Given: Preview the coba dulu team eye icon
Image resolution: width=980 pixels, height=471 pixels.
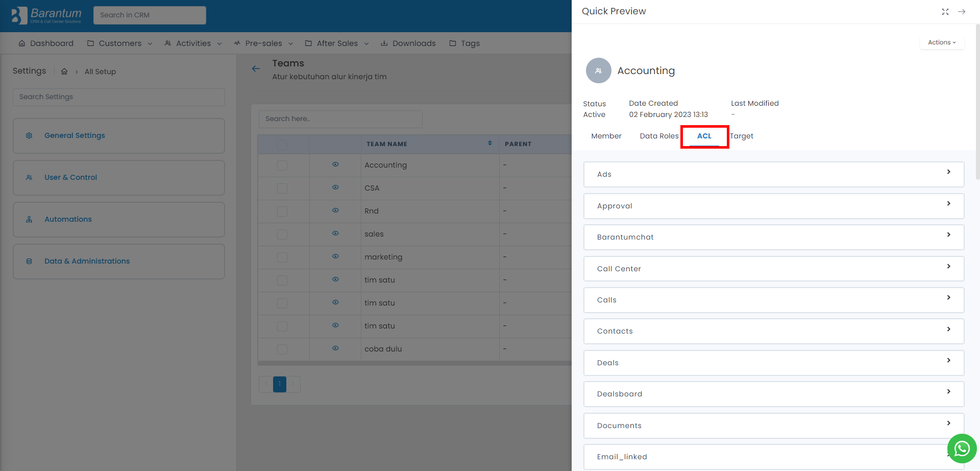Looking at the screenshot, I should click(335, 348).
